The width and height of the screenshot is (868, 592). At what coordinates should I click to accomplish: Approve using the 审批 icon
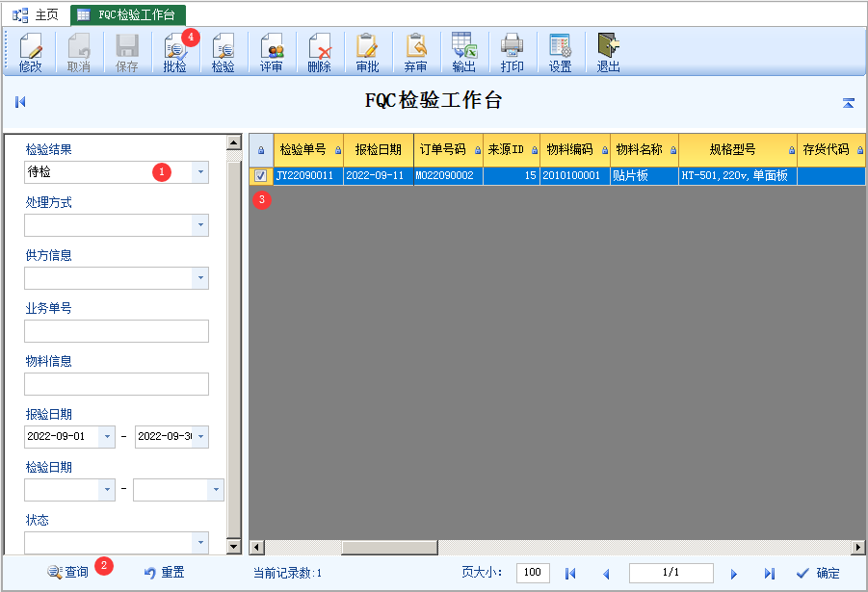coord(368,53)
